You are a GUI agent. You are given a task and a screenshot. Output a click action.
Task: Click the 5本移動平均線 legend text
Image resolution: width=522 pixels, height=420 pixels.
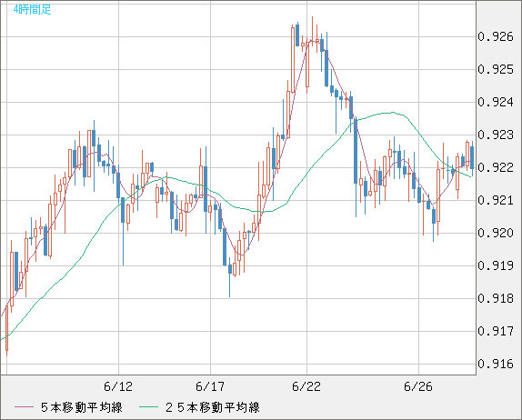(x=82, y=407)
